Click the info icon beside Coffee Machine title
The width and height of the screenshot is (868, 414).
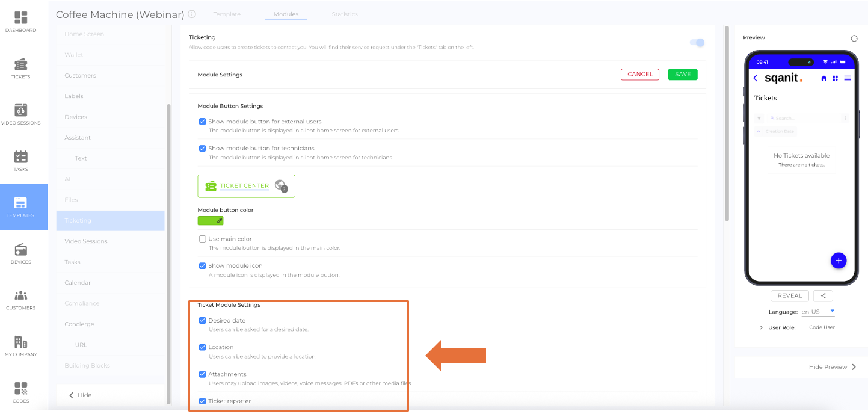tap(192, 14)
